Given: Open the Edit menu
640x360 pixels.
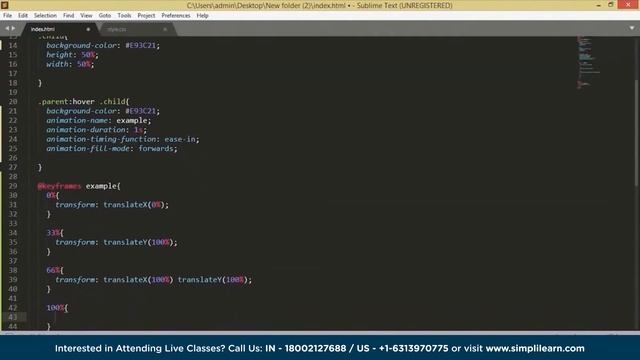Looking at the screenshot, I should (x=23, y=16).
